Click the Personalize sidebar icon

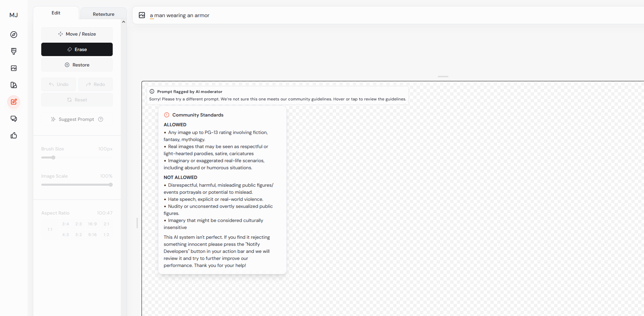(x=14, y=85)
